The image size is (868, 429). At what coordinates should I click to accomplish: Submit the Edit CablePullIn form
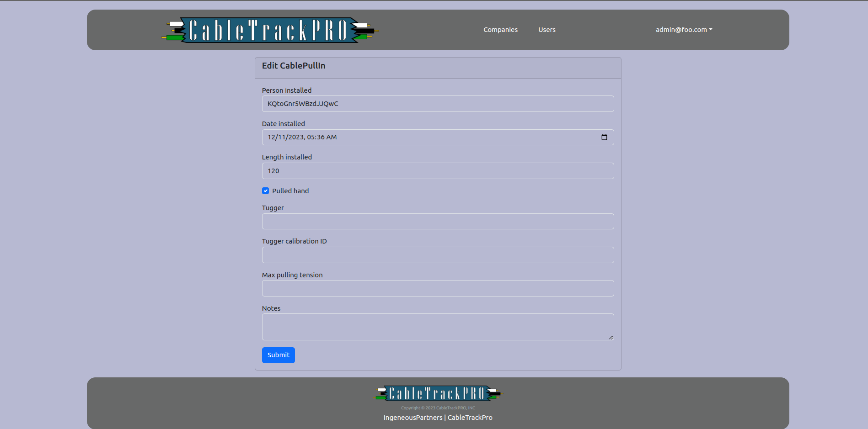(x=278, y=355)
